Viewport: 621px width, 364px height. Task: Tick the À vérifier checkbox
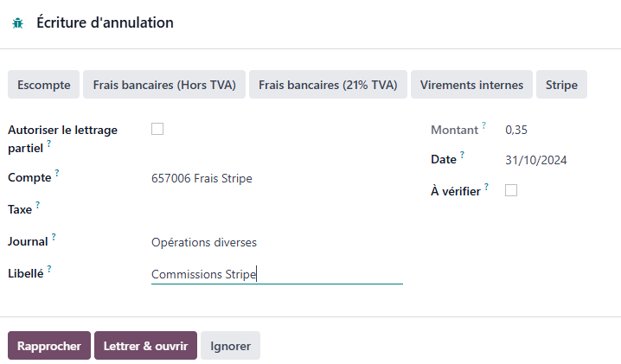tap(511, 190)
